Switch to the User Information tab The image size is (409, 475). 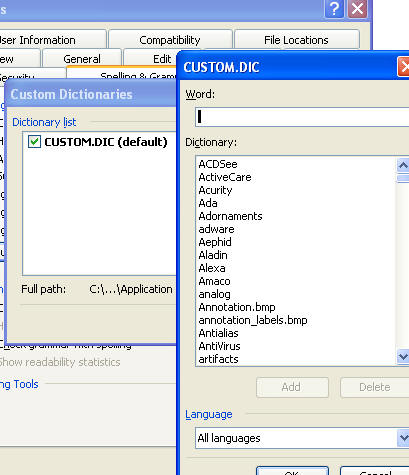[52, 40]
